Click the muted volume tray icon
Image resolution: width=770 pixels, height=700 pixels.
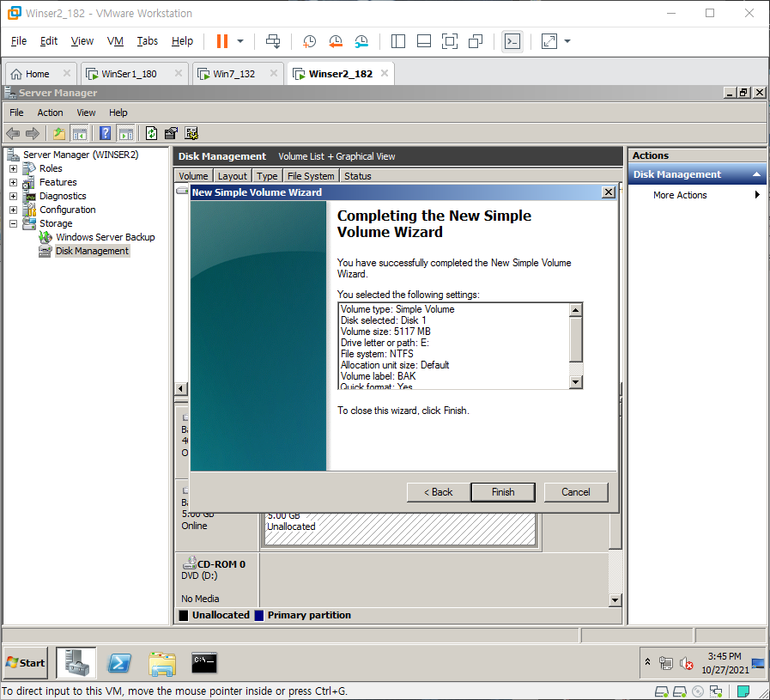click(x=686, y=664)
